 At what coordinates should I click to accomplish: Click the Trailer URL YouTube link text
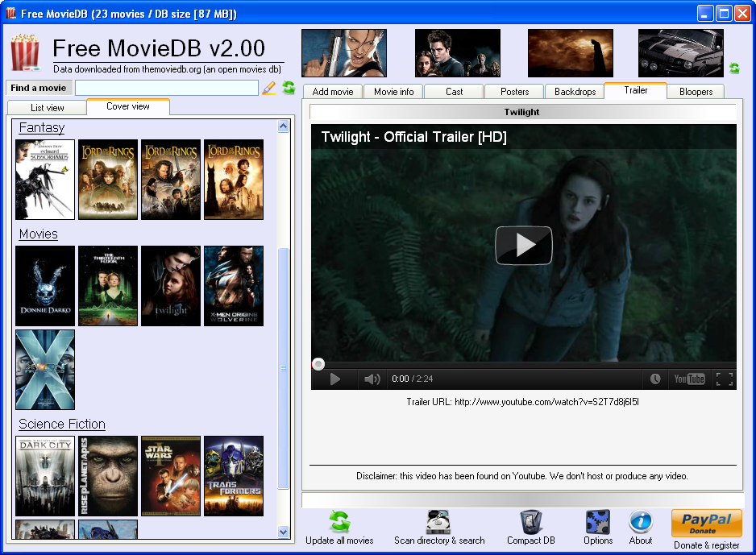pyautogui.click(x=546, y=402)
